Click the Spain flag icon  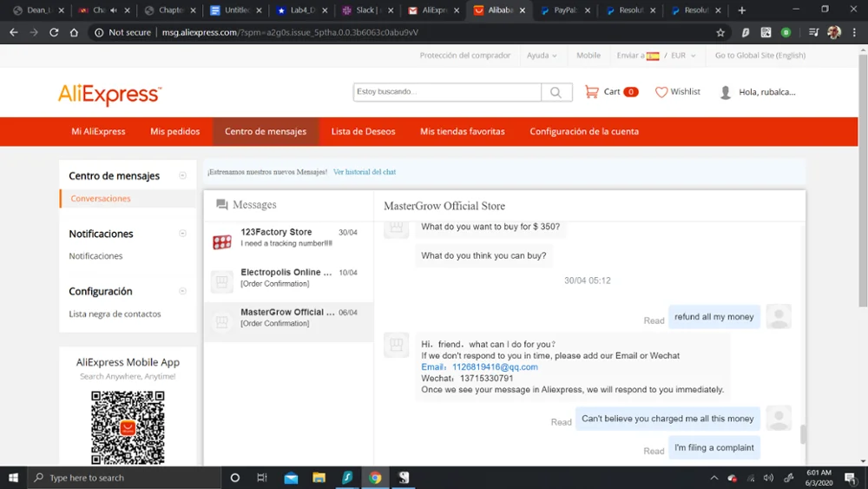[x=653, y=56]
